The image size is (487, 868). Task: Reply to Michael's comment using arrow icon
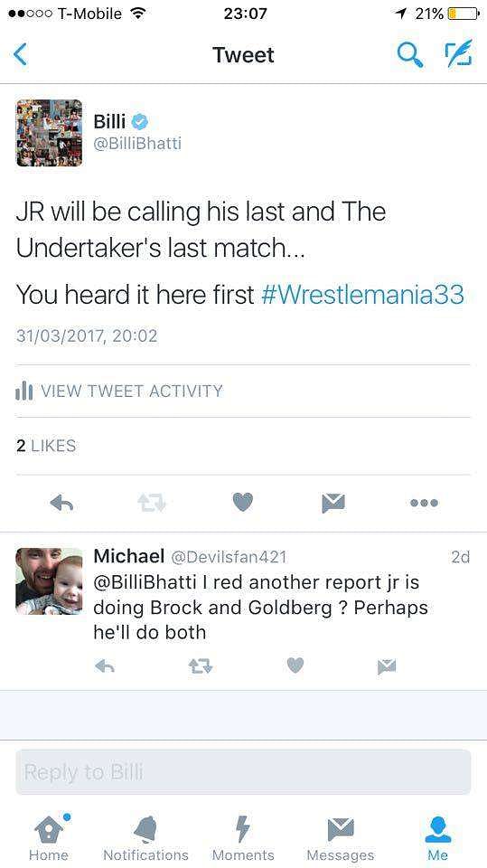(105, 666)
